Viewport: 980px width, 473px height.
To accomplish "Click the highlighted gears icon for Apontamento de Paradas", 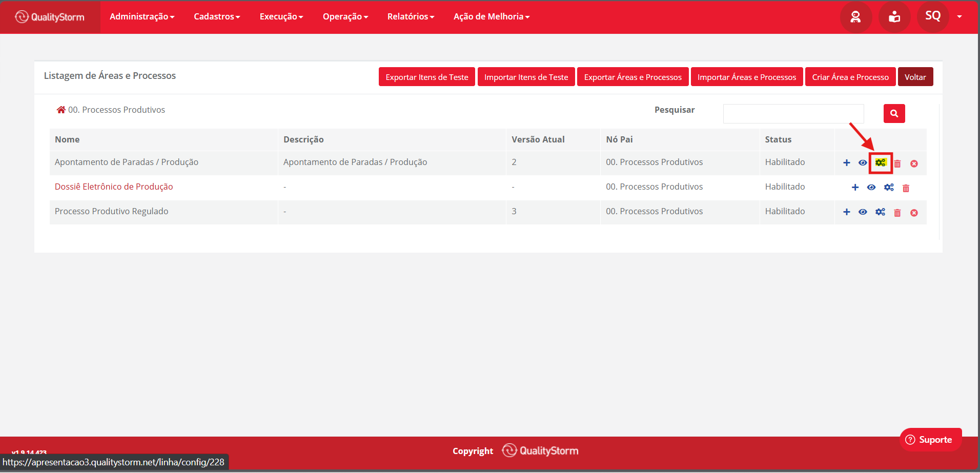I will click(881, 162).
